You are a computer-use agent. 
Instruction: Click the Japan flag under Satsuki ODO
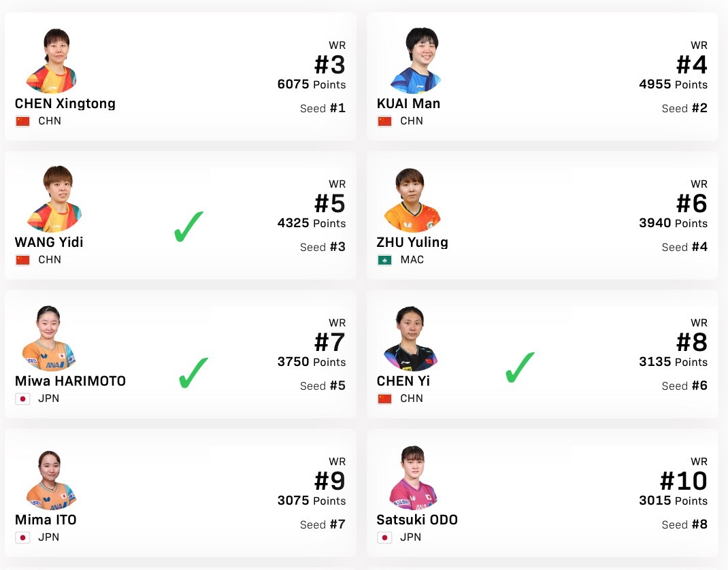pos(384,537)
